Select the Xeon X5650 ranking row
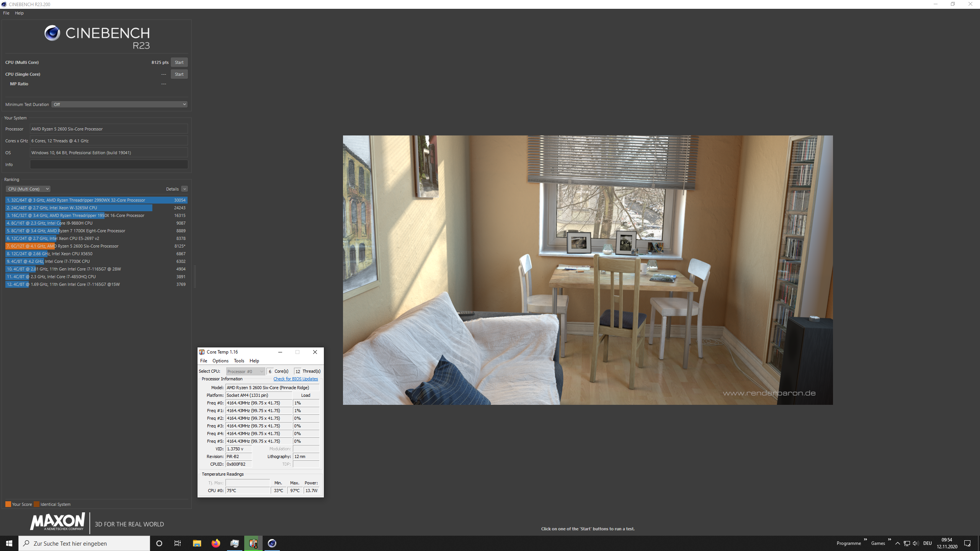The height and width of the screenshot is (551, 980). (x=96, y=254)
